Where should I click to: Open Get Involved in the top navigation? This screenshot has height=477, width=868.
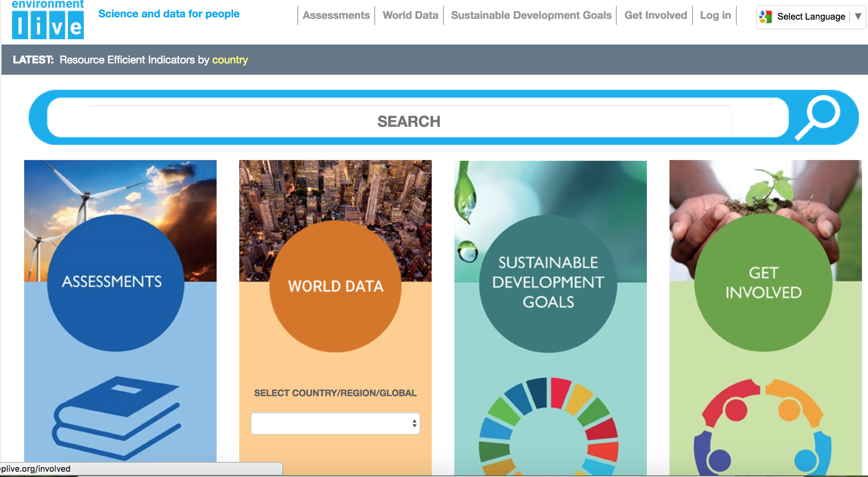click(656, 15)
